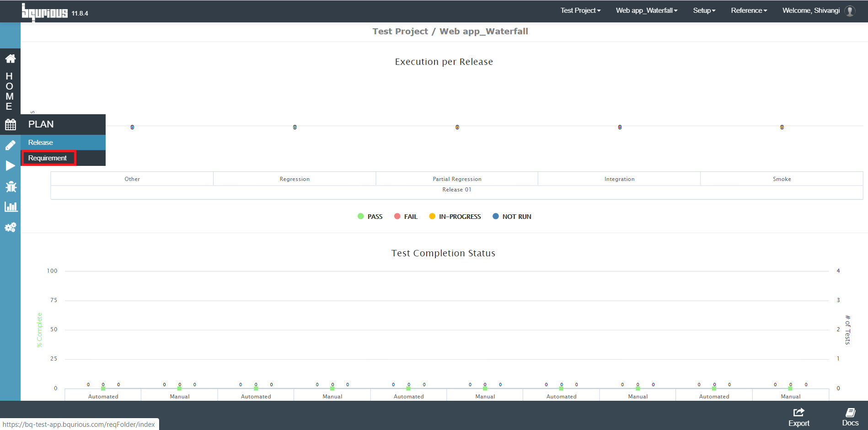
Task: Toggle the FAIL legend series
Action: coord(406,217)
